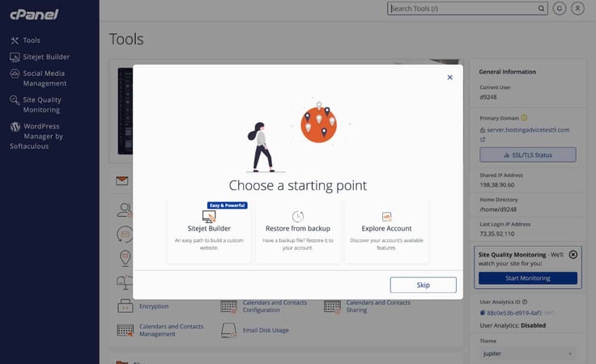Image resolution: width=596 pixels, height=364 pixels.
Task: Click the Tools wrench icon in sidebar
Action: 15,40
